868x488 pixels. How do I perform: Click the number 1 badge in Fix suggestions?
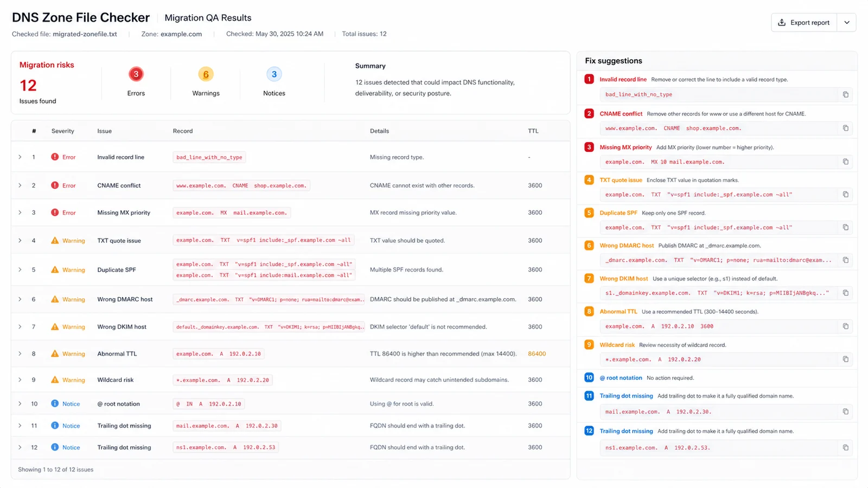tap(589, 79)
